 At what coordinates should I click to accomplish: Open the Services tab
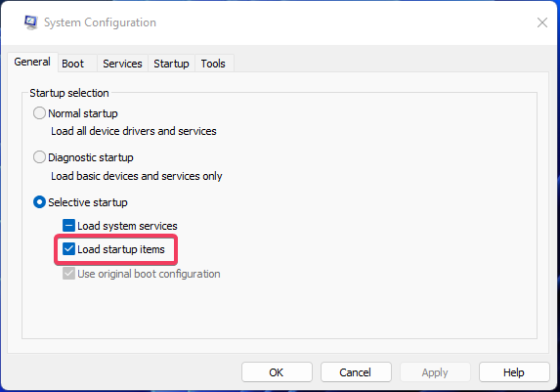click(x=122, y=64)
